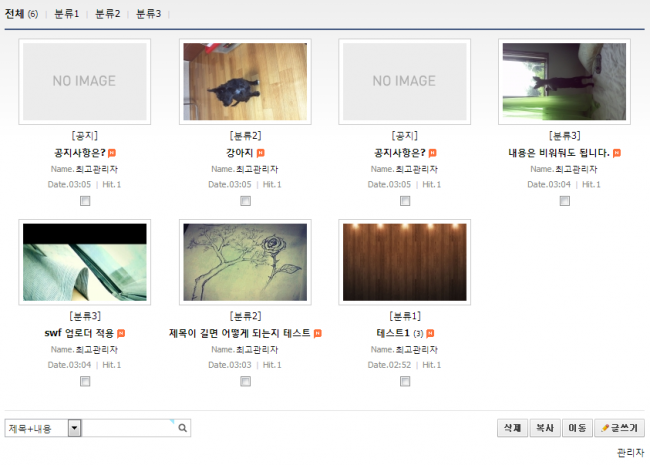Click the search magnifier icon
Image resolution: width=650 pixels, height=465 pixels.
(x=182, y=428)
